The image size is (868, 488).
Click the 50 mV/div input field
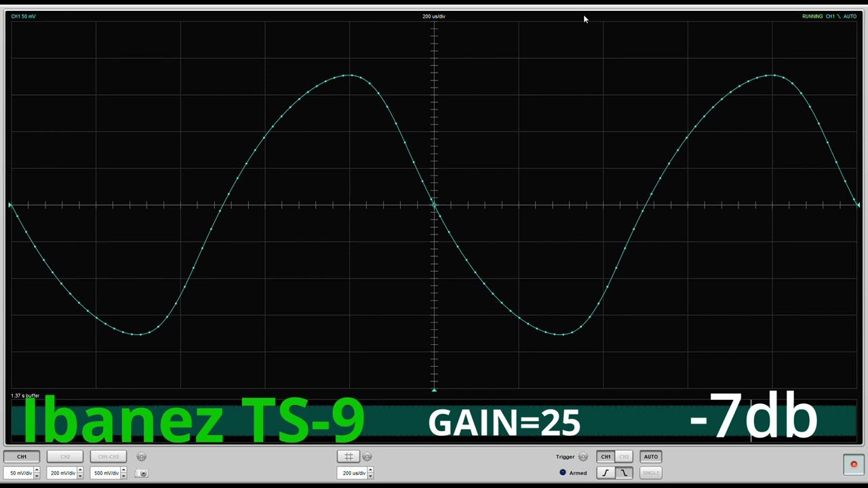pos(19,473)
